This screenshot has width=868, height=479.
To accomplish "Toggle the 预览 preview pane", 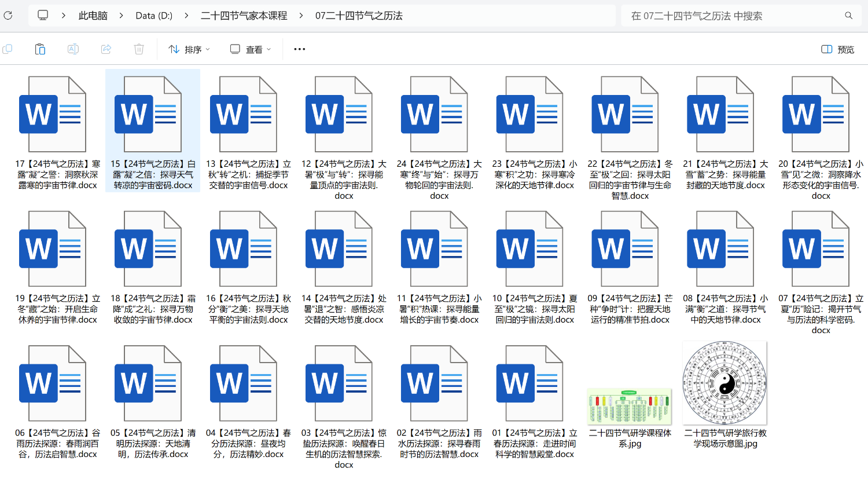I will (x=838, y=49).
